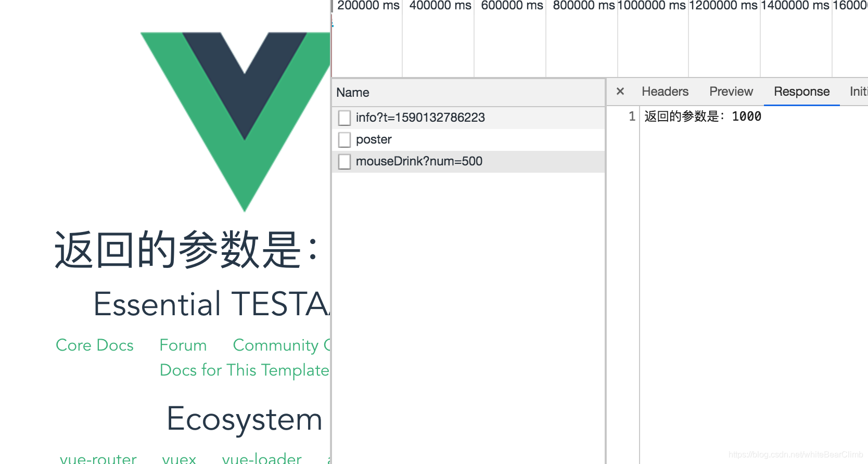
Task: Click the file icon beside poster
Action: click(x=344, y=139)
